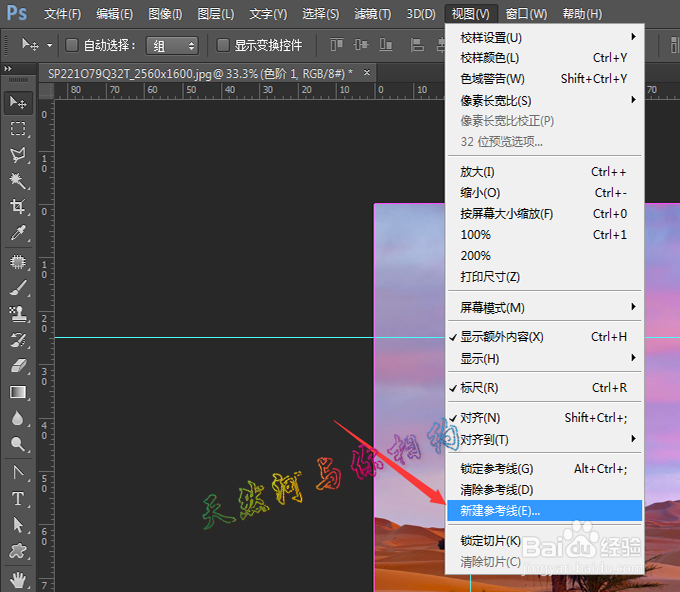Choose 200% view item
The width and height of the screenshot is (680, 592).
tap(545, 255)
